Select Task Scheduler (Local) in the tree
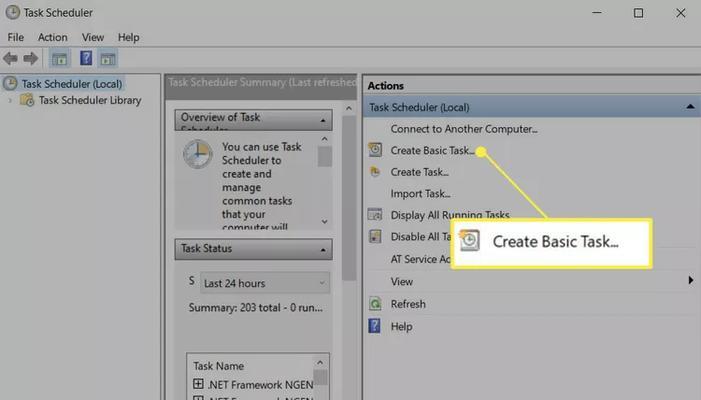This screenshot has height=400, width=701. pos(72,84)
